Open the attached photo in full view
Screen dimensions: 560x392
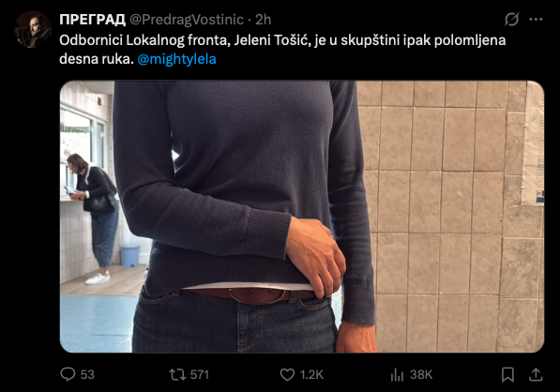coord(302,217)
